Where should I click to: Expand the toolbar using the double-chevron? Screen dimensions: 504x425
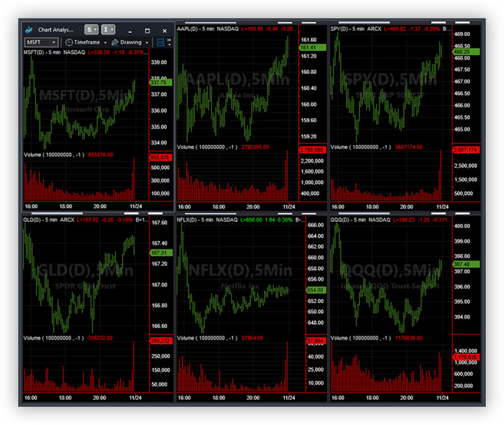pyautogui.click(x=168, y=38)
